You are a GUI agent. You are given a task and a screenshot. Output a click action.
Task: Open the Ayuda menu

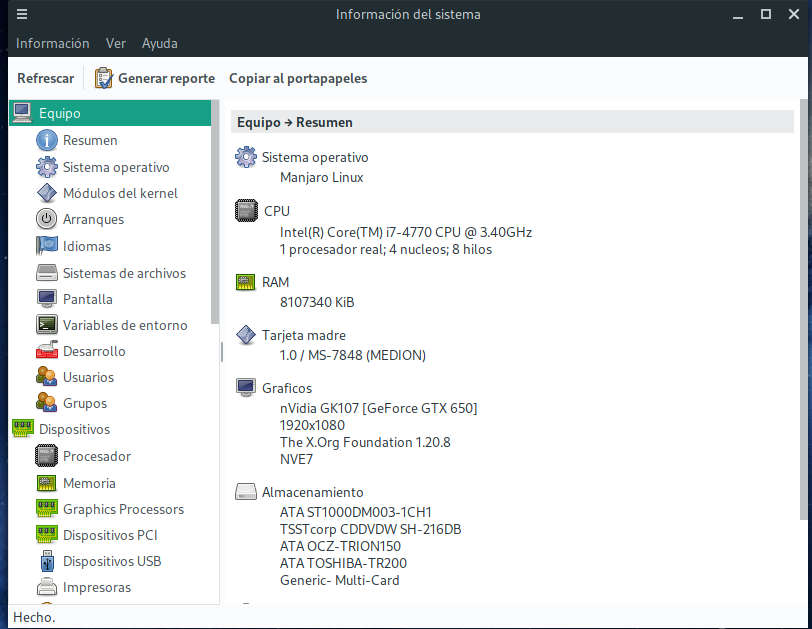pos(160,43)
